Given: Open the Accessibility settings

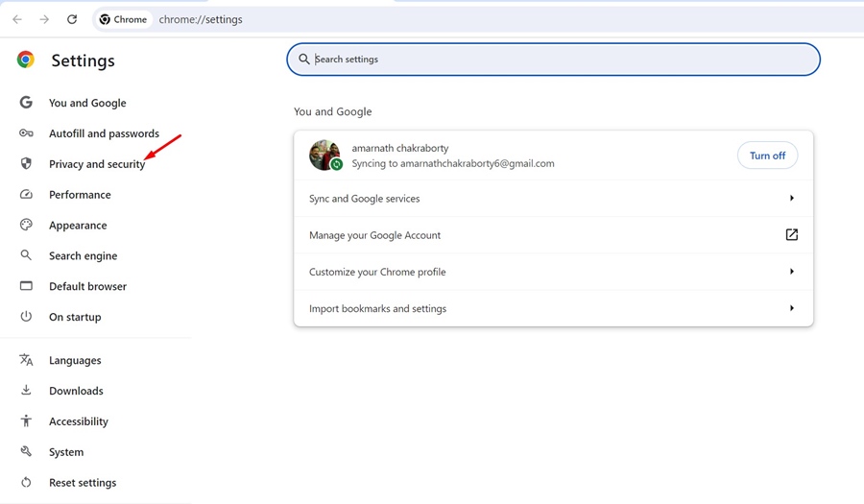Looking at the screenshot, I should [79, 421].
